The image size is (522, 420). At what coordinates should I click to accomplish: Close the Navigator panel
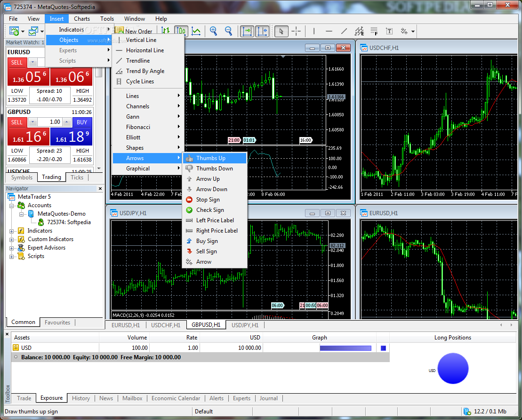pos(100,188)
